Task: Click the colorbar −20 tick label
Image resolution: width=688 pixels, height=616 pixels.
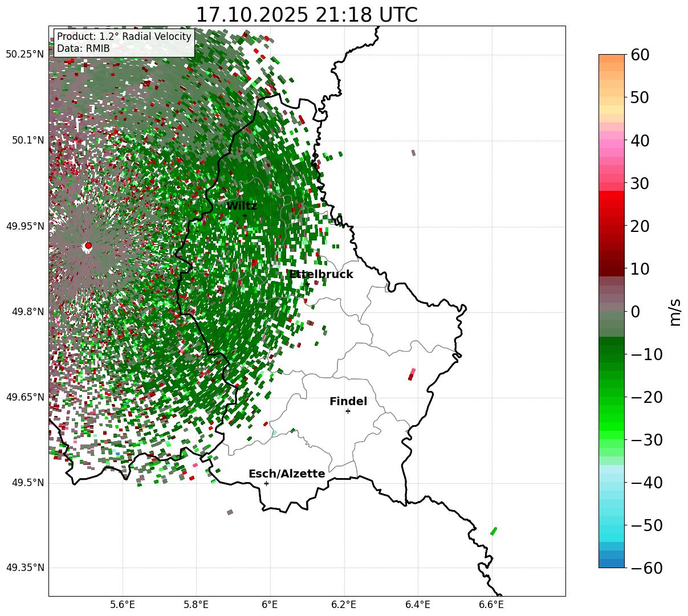Action: tap(646, 397)
